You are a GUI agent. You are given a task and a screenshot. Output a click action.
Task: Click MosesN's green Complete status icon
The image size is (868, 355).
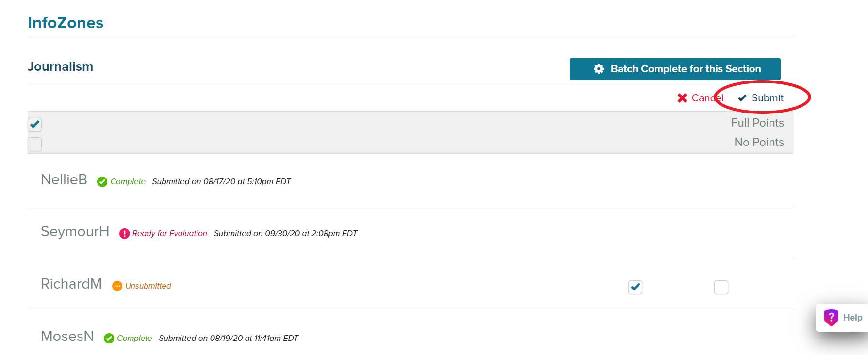[x=109, y=339]
